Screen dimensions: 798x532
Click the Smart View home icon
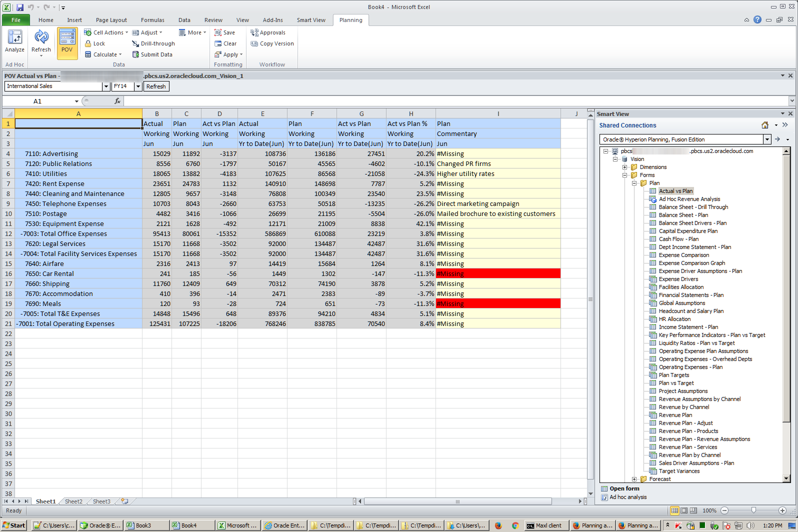click(764, 125)
